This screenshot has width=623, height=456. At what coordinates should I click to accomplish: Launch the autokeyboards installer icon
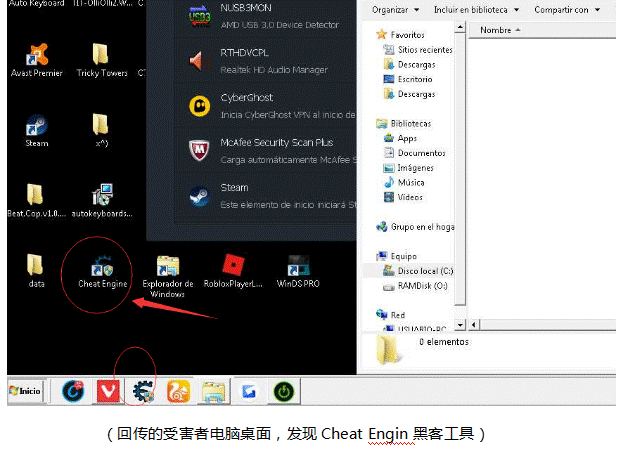pos(102,201)
